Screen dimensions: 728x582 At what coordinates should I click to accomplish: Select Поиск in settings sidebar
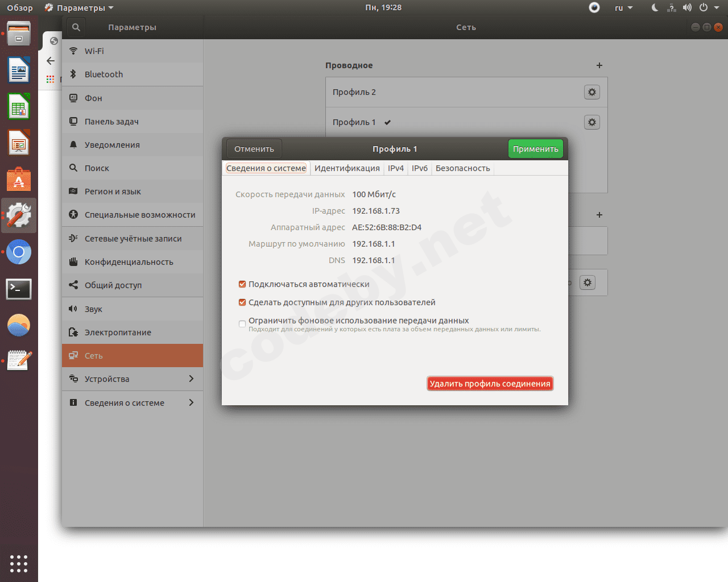tap(133, 168)
